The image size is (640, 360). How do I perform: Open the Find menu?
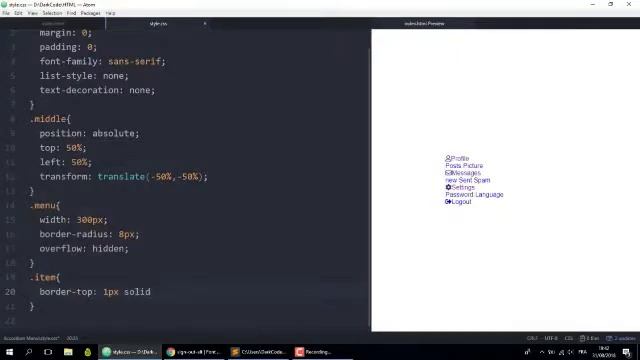71,13
